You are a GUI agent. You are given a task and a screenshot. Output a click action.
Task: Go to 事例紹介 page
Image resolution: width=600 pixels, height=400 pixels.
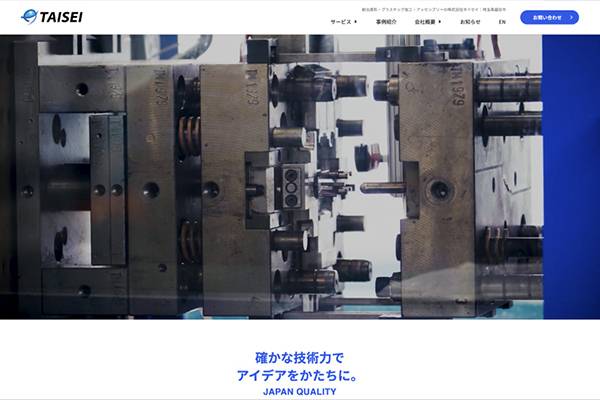[386, 22]
